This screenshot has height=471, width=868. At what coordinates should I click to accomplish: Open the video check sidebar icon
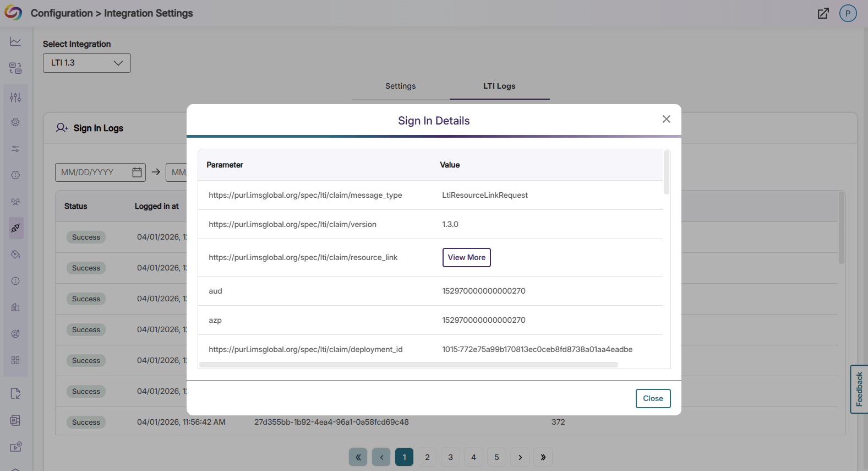15,447
